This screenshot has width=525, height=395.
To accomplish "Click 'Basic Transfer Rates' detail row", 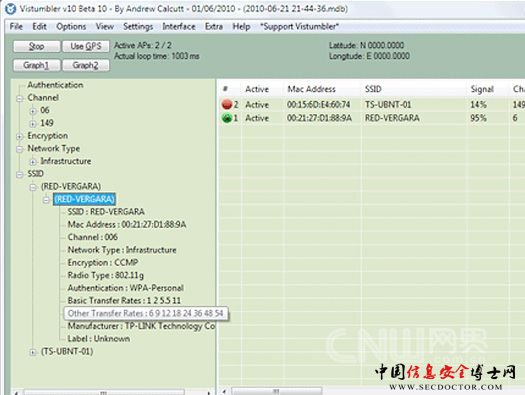I will coord(124,301).
